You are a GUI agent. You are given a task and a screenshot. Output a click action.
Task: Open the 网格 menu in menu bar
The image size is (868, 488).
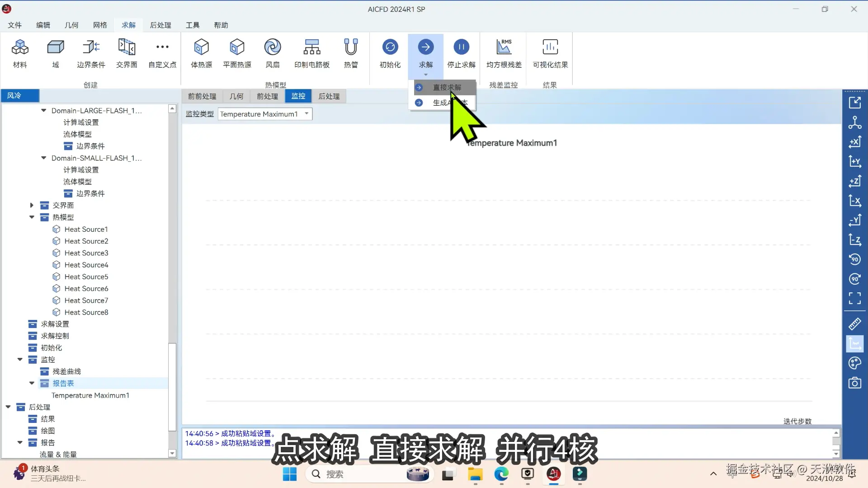click(100, 25)
